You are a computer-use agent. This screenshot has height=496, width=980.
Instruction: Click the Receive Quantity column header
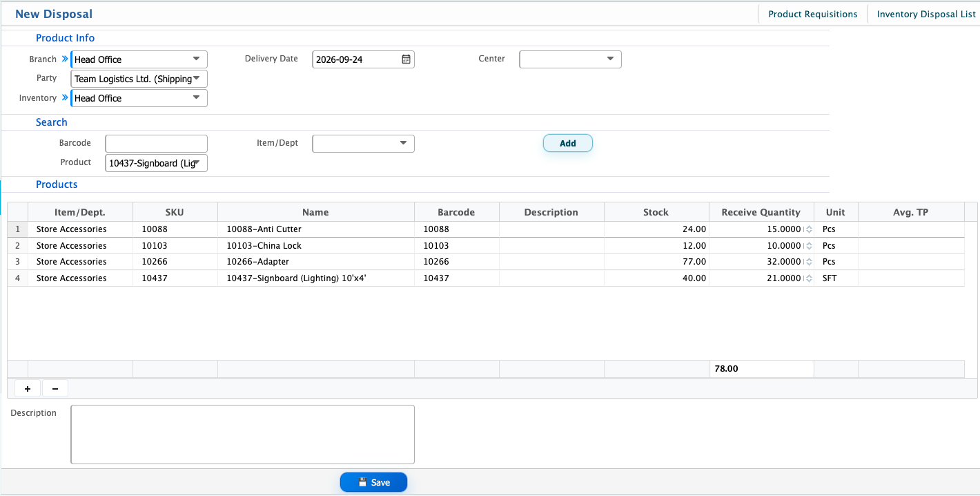761,212
